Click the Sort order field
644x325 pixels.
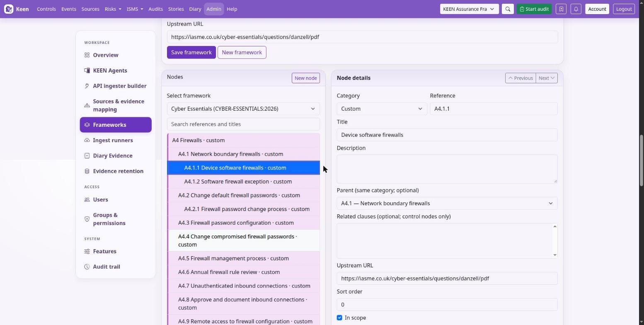point(447,304)
